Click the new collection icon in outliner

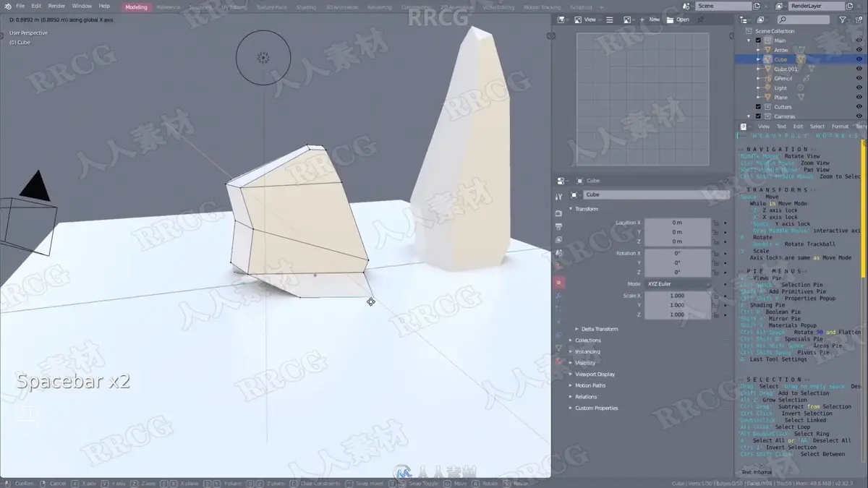(x=860, y=20)
